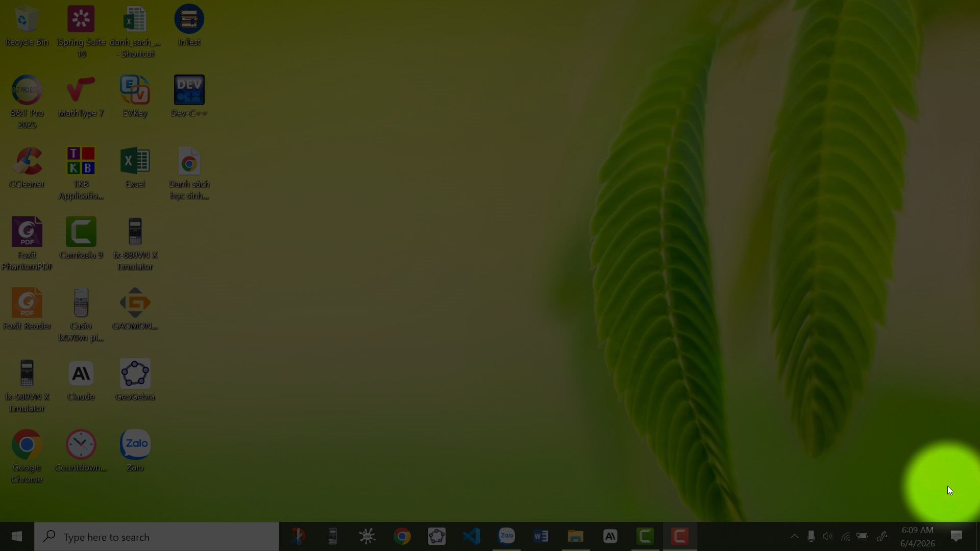Viewport: 980px width, 551px height.
Task: Open the Windows Start menu
Action: tap(17, 536)
